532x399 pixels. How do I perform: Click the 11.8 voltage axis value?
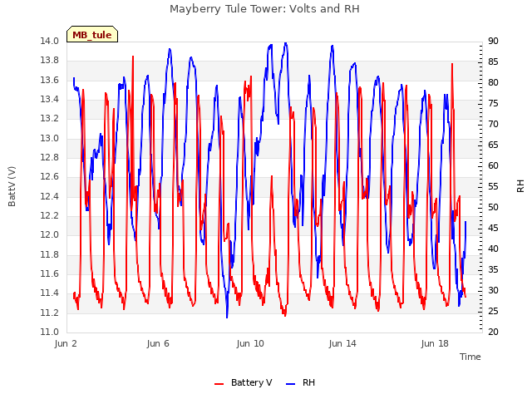coord(50,255)
